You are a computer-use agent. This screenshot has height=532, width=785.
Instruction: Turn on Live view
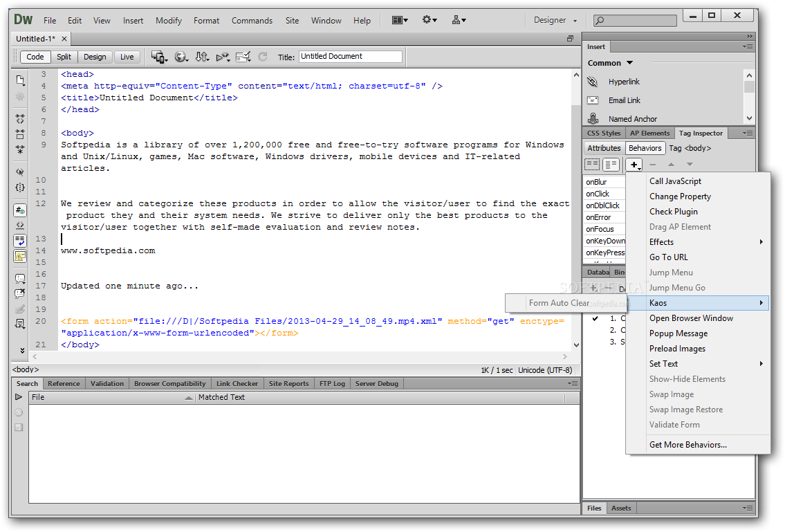click(127, 57)
